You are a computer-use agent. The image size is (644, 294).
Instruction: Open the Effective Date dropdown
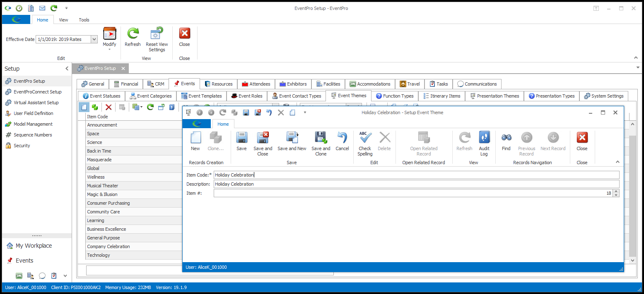[94, 39]
